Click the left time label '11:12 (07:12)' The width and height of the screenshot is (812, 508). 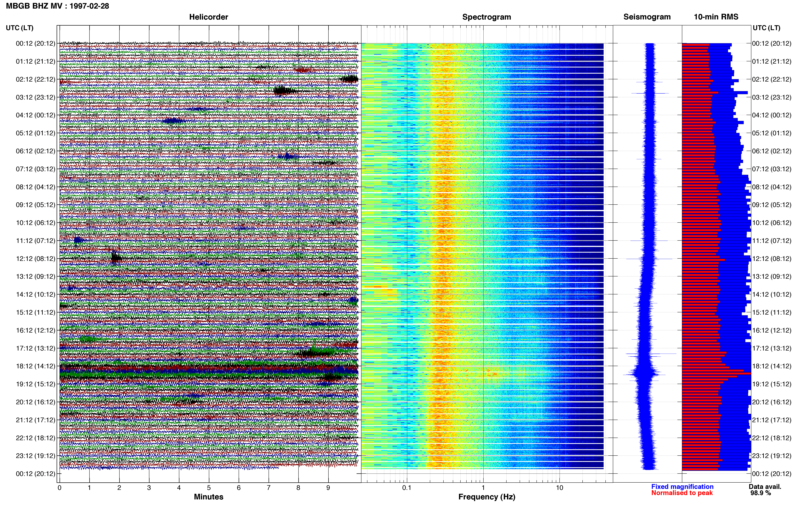36,240
